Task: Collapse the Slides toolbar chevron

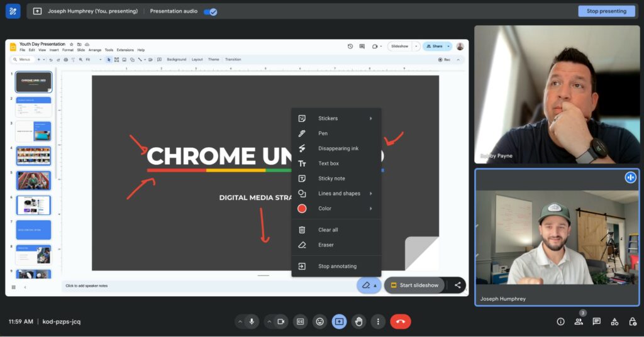Action: click(458, 60)
